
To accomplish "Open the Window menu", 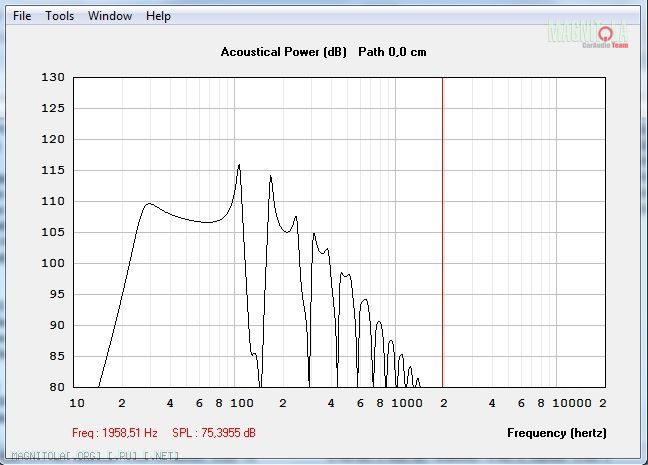I will coord(110,16).
